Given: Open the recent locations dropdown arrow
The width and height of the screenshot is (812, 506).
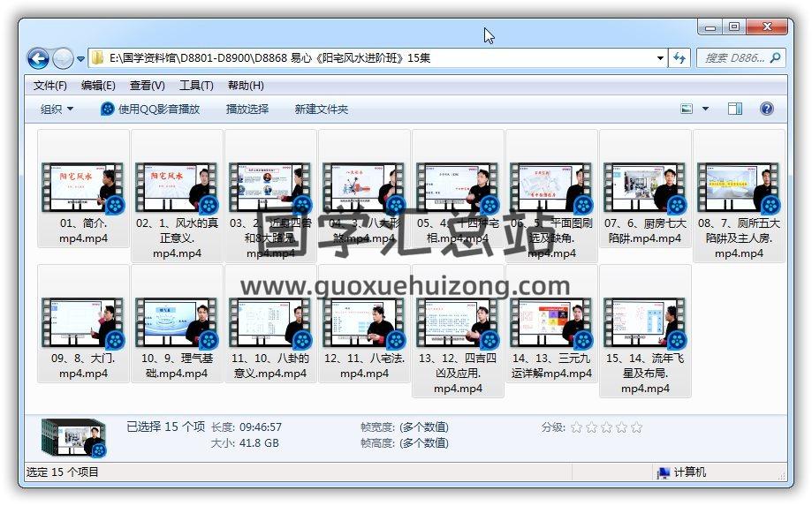Looking at the screenshot, I should coord(80,59).
